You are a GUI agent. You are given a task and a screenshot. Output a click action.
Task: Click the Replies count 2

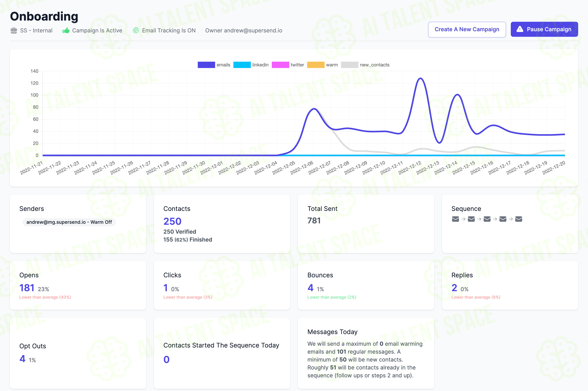[x=454, y=288]
